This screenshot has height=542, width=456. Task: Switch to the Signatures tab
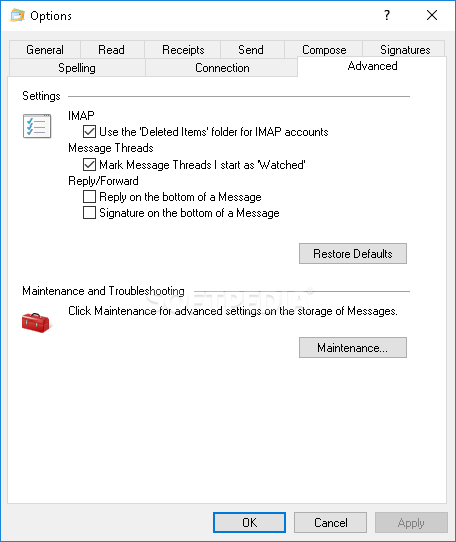pyautogui.click(x=405, y=50)
